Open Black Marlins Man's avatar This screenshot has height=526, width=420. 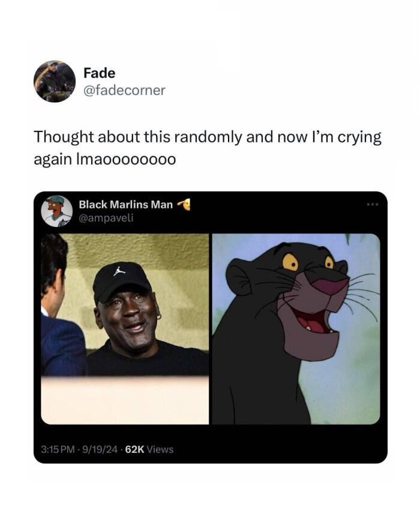[x=56, y=211]
